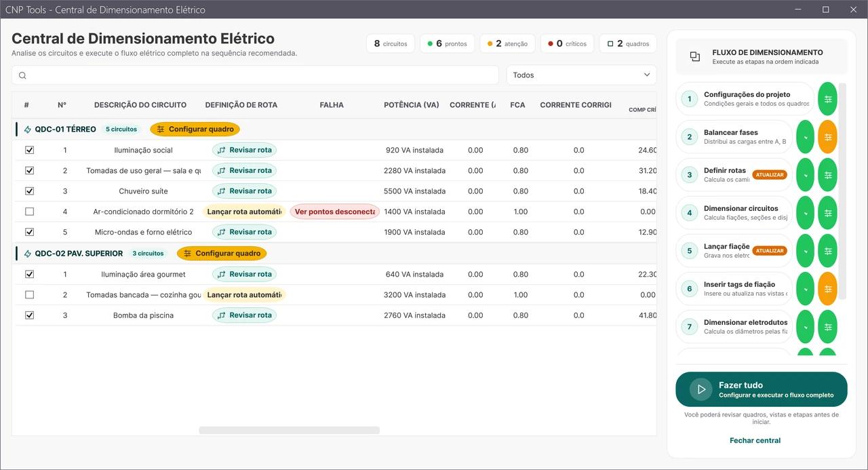
Task: Click the flow steps vertical scrollbar
Action: (842, 191)
